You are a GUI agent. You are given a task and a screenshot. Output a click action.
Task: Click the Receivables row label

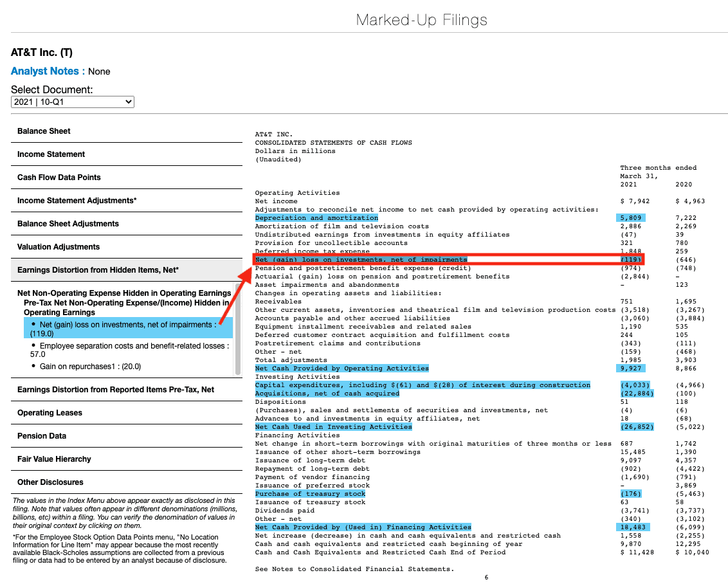(278, 301)
